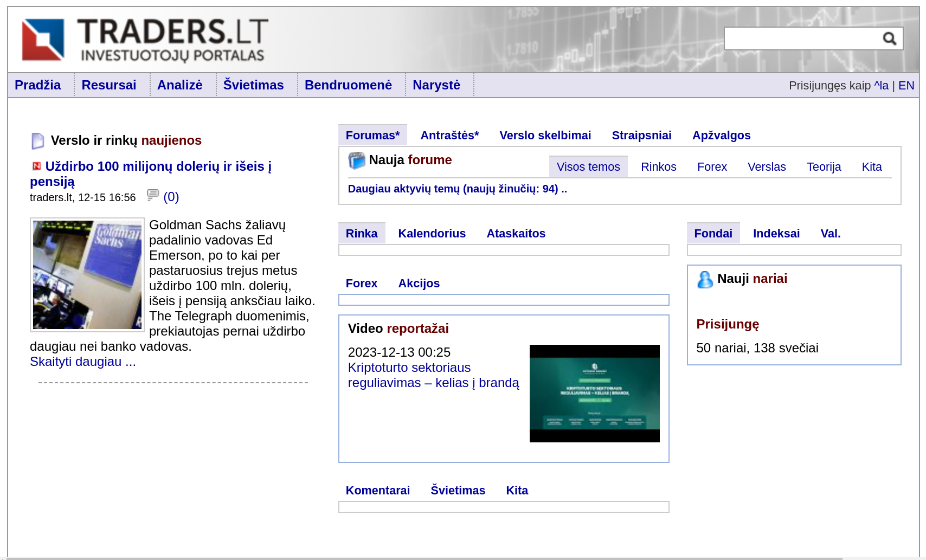This screenshot has width=926, height=560.
Task: Play the Kriptoturto video thumbnail
Action: click(x=594, y=394)
